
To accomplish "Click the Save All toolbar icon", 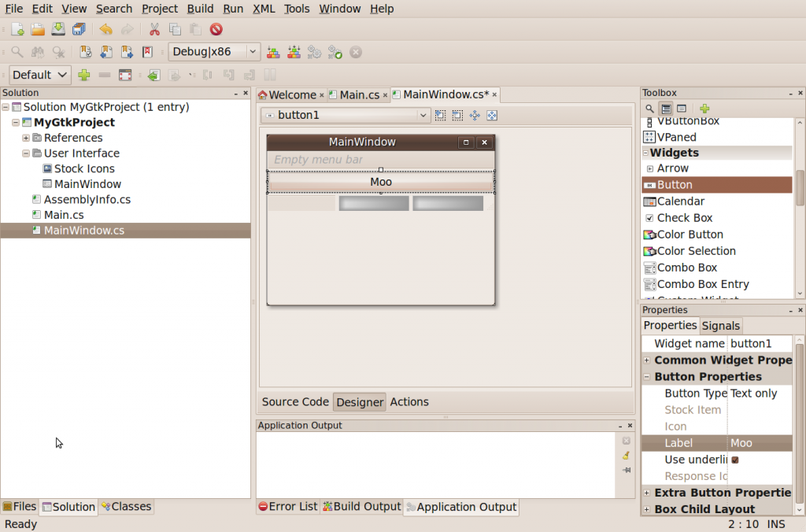I will tap(79, 29).
